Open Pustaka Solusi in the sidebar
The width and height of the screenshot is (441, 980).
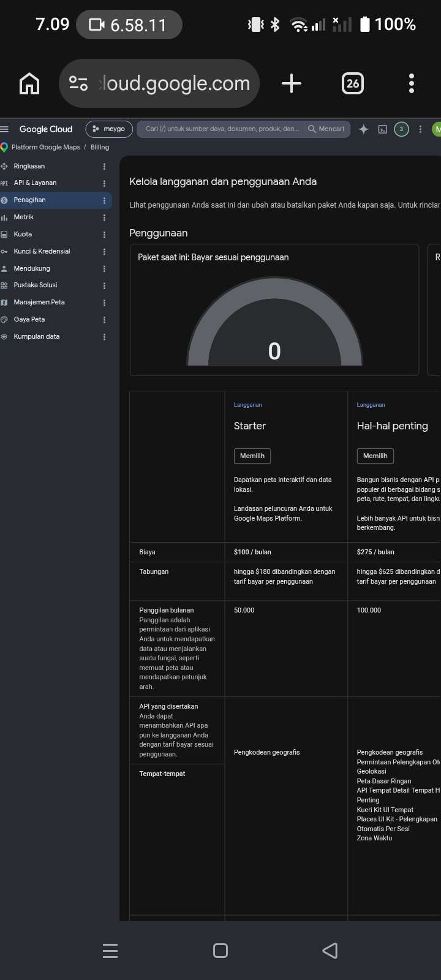click(36, 285)
